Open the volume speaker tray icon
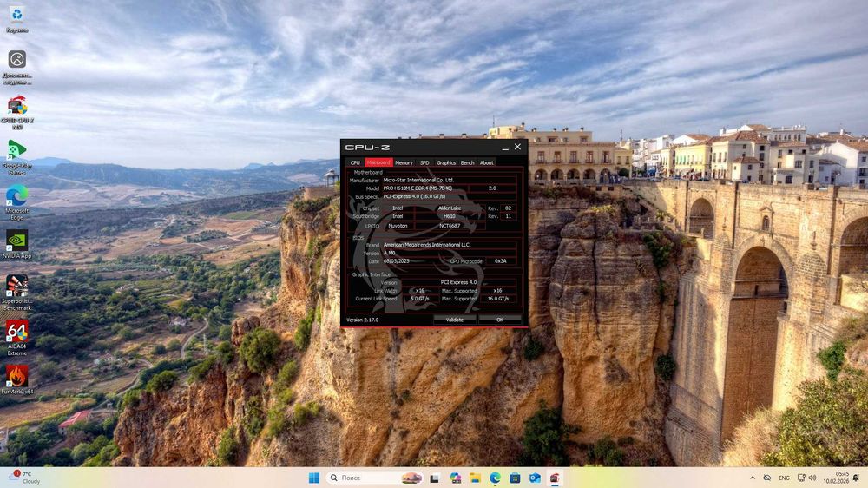 812,478
